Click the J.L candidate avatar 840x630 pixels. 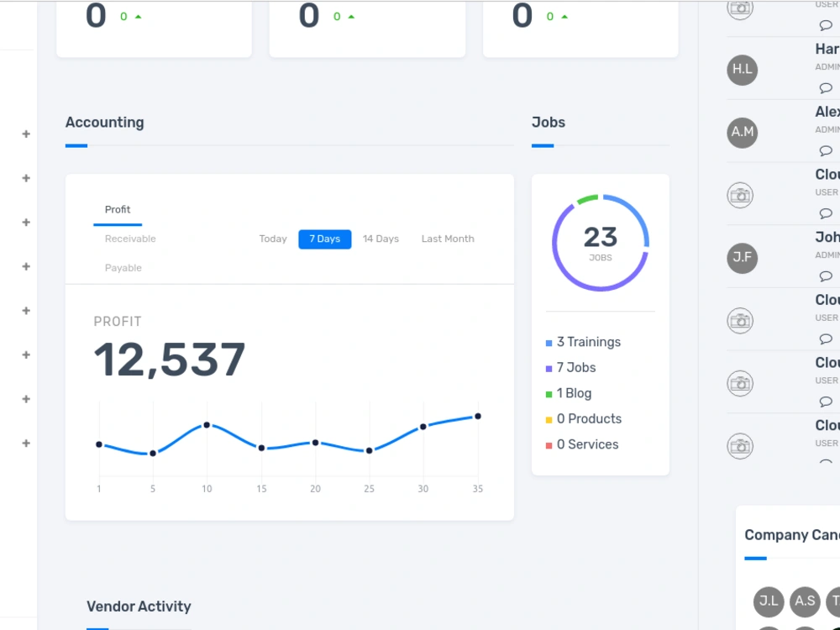(769, 601)
